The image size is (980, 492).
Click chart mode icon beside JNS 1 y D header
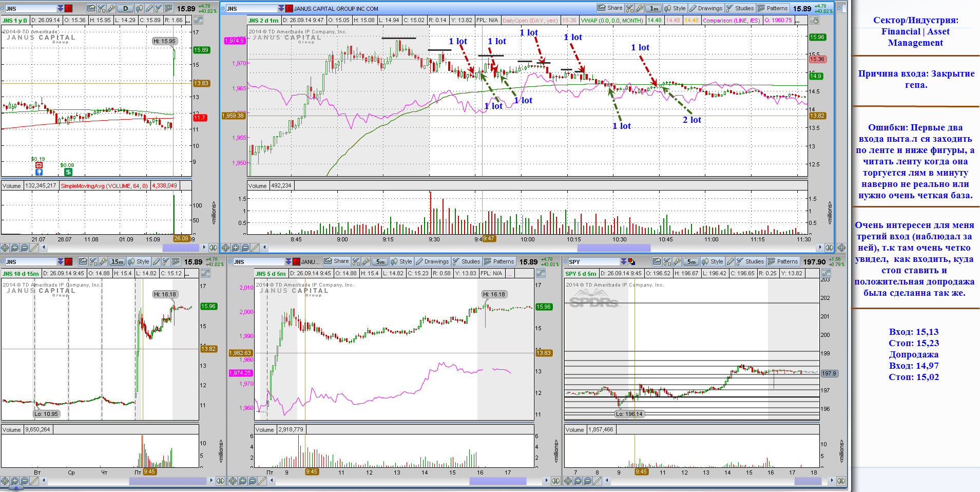point(199,20)
